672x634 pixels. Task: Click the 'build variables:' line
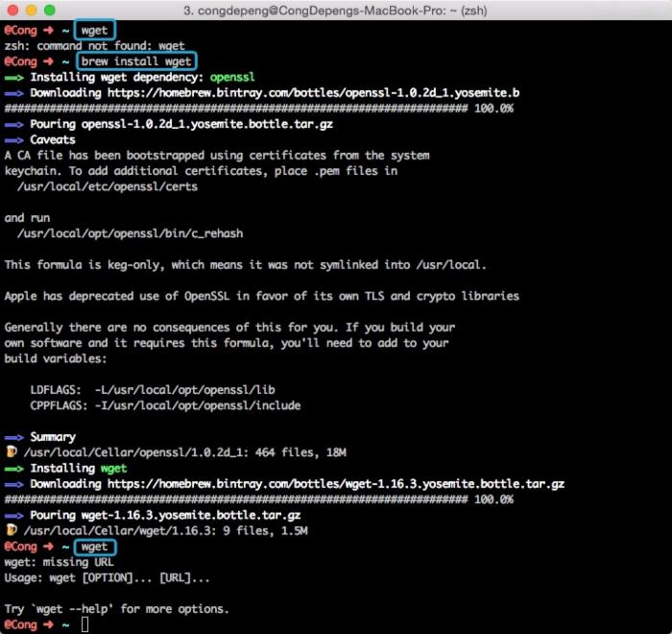[x=56, y=358]
